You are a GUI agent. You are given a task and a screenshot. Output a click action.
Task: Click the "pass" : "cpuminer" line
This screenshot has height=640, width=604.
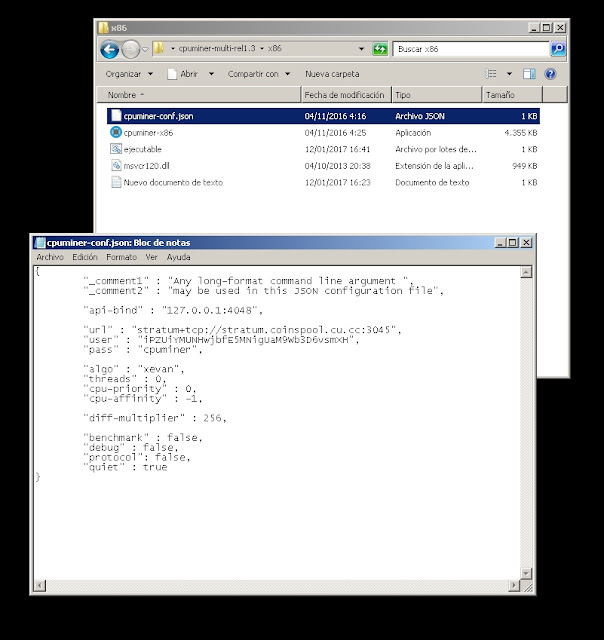coord(143,350)
